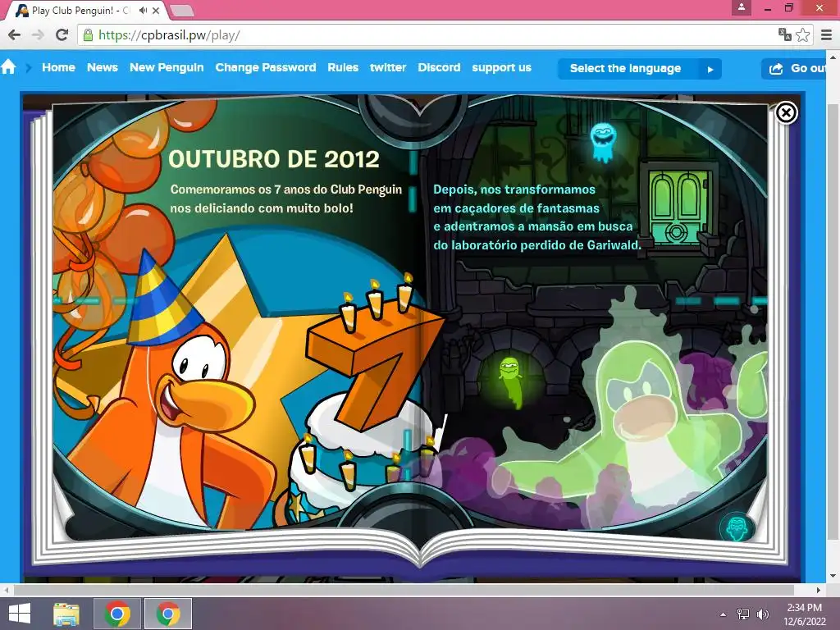
Task: Show hidden tray icons arrow
Action: [x=724, y=614]
